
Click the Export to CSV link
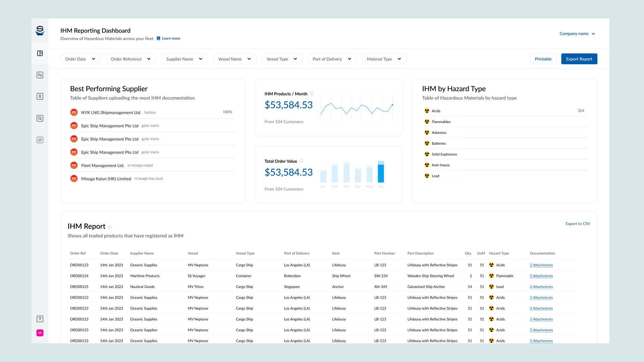[578, 224]
